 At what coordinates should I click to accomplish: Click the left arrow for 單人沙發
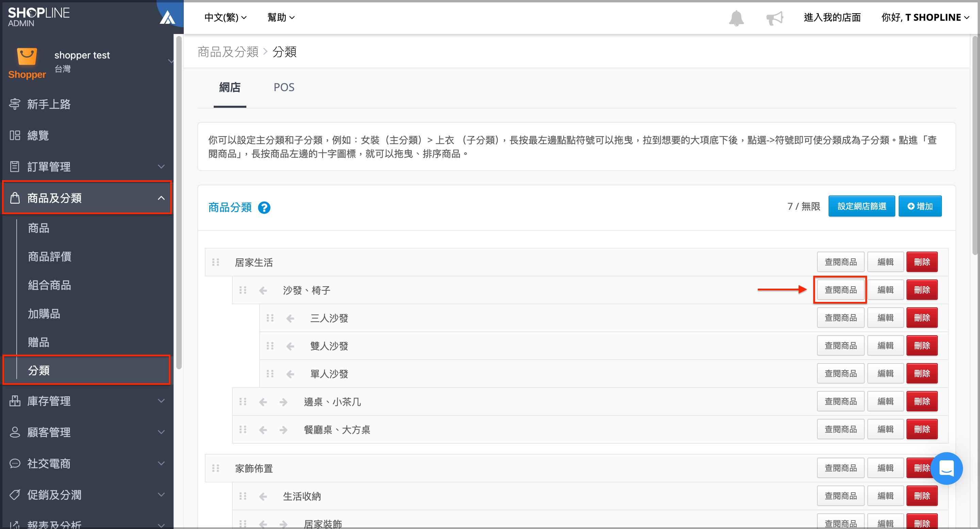point(290,374)
